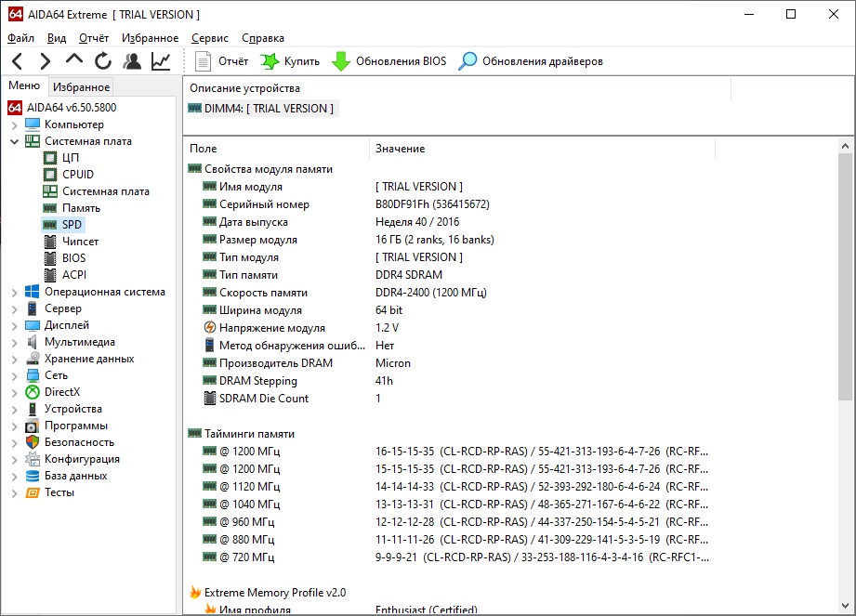Screen dimensions: 856x616
Task: Expand the Операционная система node
Action: click(15, 292)
